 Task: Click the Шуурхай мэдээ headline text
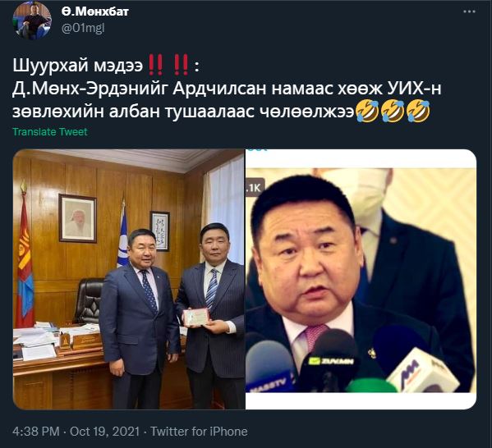click(78, 66)
